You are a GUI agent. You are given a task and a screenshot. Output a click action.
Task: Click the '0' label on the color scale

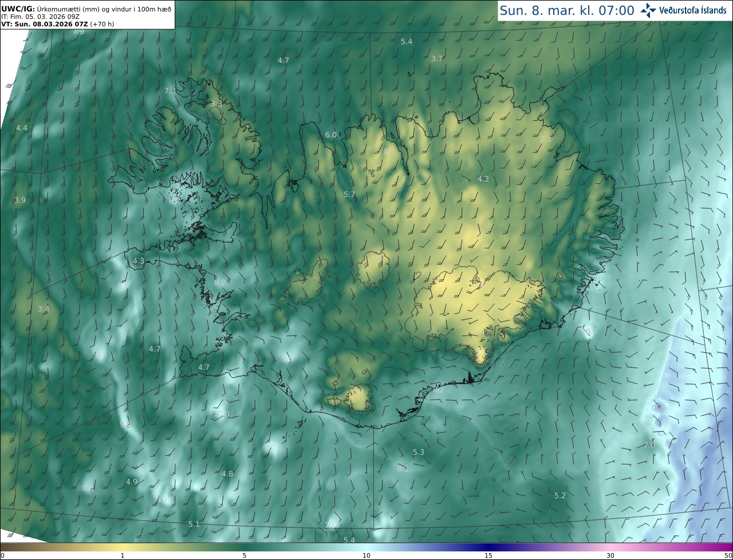[x=2, y=556]
